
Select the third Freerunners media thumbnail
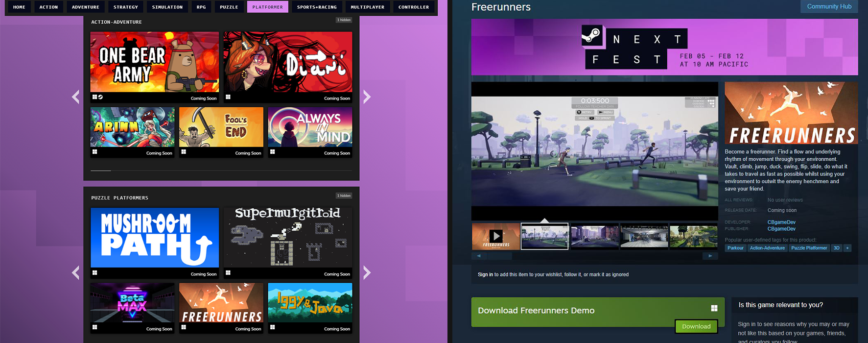tap(595, 236)
